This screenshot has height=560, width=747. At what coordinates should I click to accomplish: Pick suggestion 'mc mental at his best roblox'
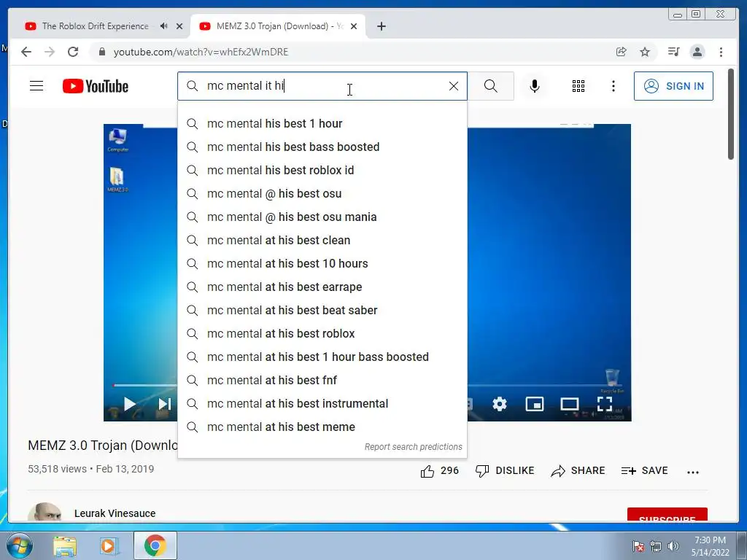point(322,334)
